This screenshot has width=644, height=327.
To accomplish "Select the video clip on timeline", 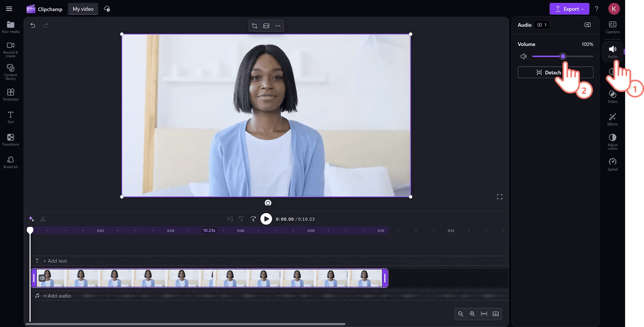I will tap(210, 278).
